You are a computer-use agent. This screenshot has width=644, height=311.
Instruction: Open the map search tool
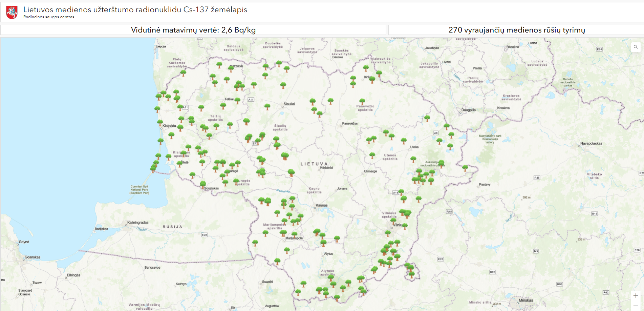tap(636, 47)
